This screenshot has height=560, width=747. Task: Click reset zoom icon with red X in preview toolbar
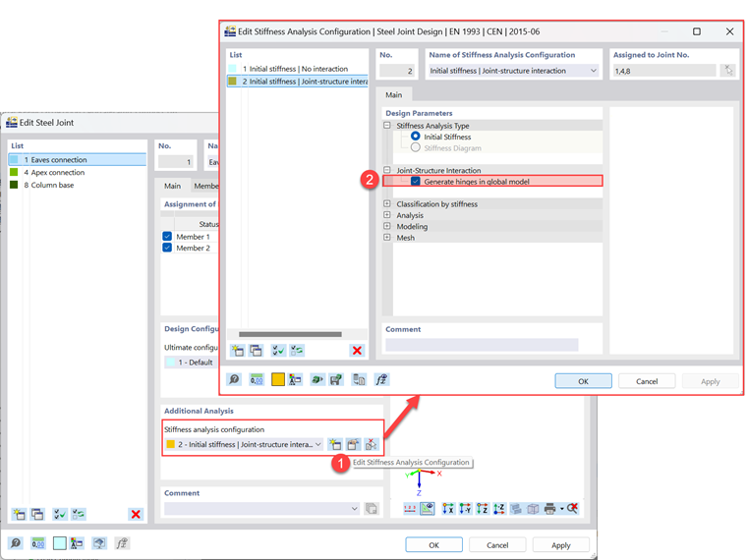pos(572,509)
